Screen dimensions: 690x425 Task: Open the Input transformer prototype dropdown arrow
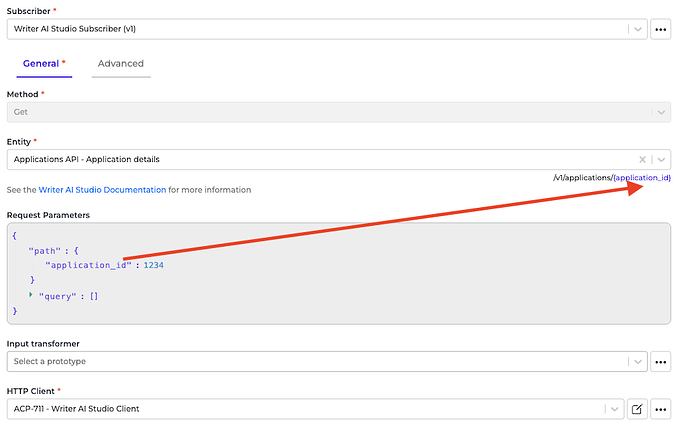pyautogui.click(x=638, y=362)
